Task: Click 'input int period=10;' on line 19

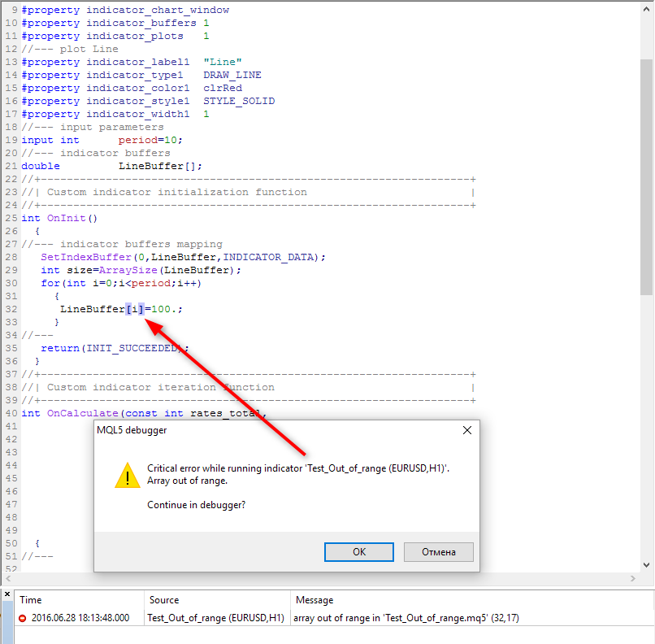Action: (x=102, y=140)
